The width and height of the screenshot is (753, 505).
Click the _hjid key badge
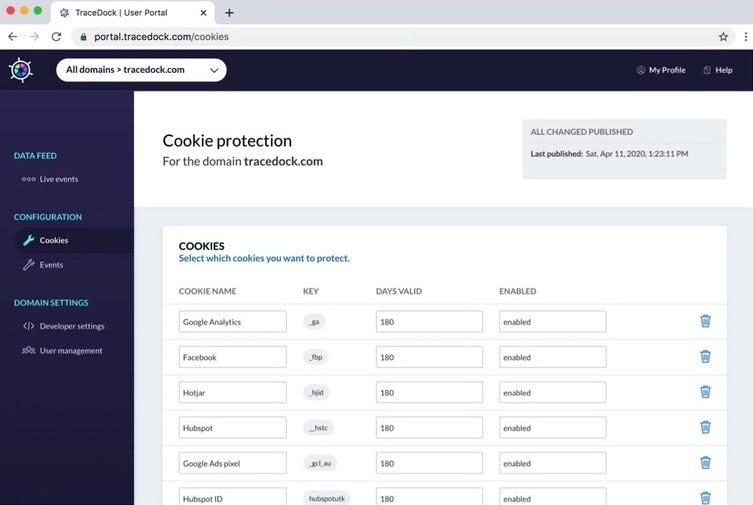tap(316, 392)
